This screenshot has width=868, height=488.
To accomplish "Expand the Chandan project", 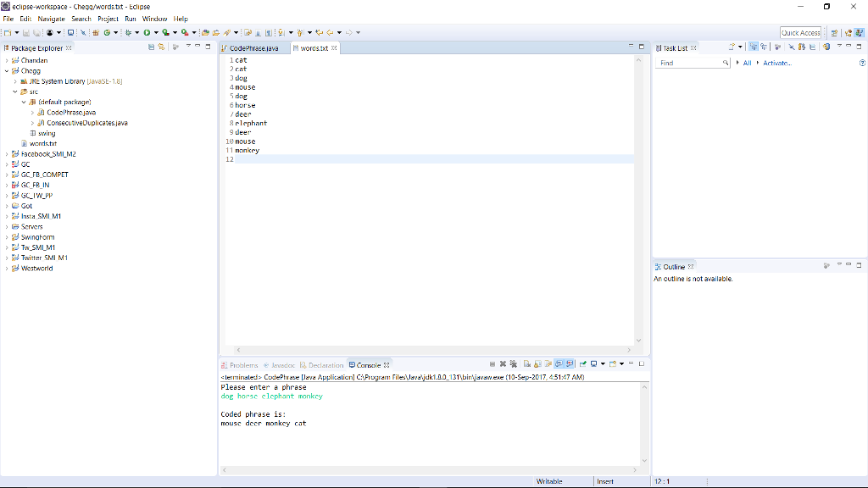I will (x=7, y=60).
